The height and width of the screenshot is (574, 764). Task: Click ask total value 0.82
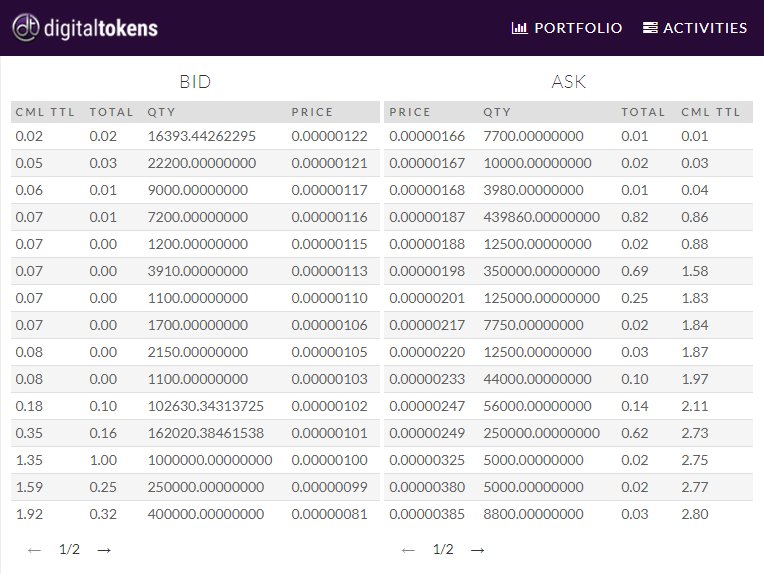tap(634, 217)
